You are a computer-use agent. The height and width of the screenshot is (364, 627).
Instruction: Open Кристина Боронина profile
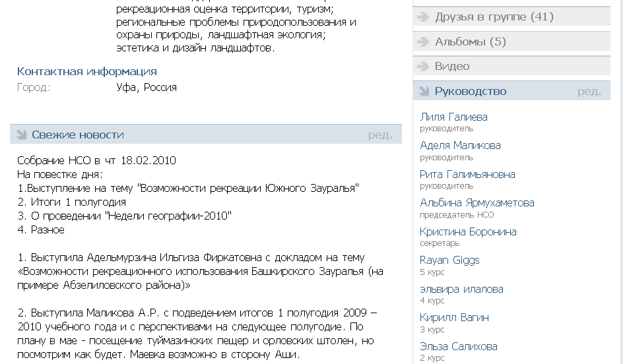click(468, 231)
